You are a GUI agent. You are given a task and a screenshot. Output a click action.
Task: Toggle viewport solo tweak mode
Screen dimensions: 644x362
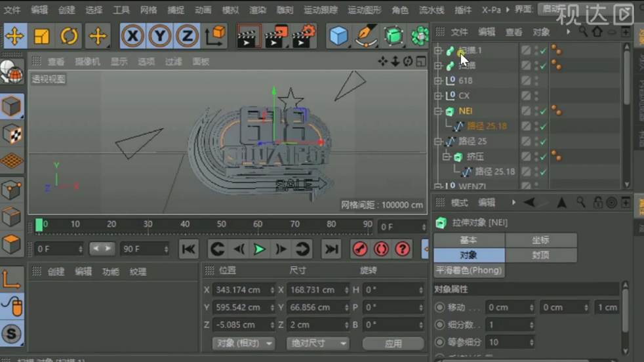pos(12,306)
